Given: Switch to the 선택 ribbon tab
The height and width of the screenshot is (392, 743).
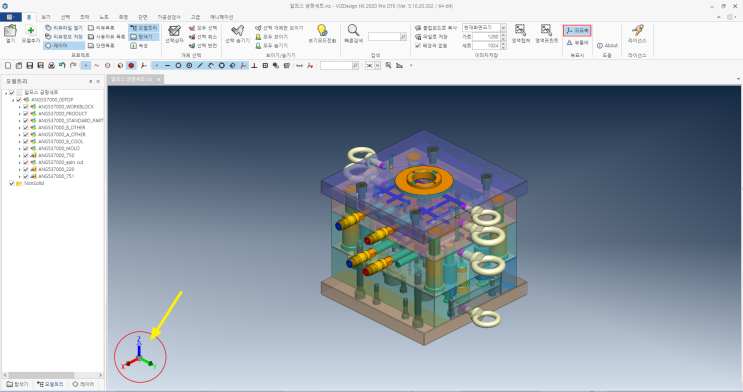Looking at the screenshot, I should (65, 17).
